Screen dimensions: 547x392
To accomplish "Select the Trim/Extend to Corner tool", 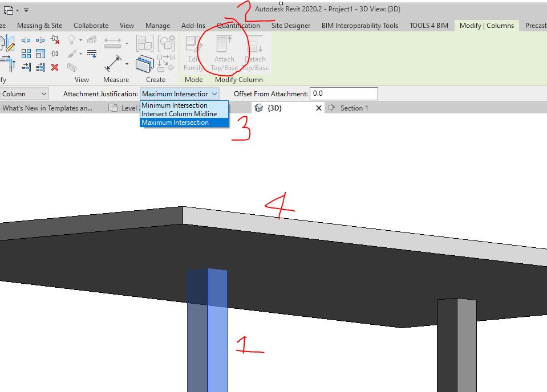I will [7, 64].
